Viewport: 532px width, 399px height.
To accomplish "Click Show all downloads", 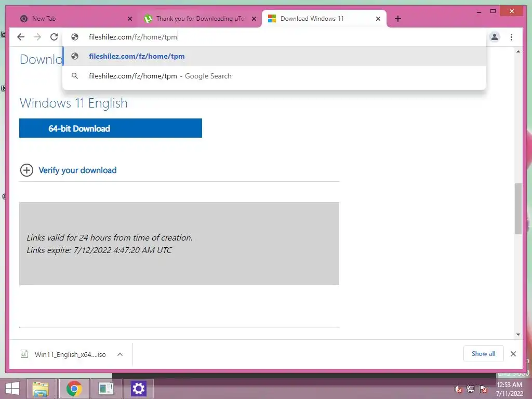I will 484,354.
